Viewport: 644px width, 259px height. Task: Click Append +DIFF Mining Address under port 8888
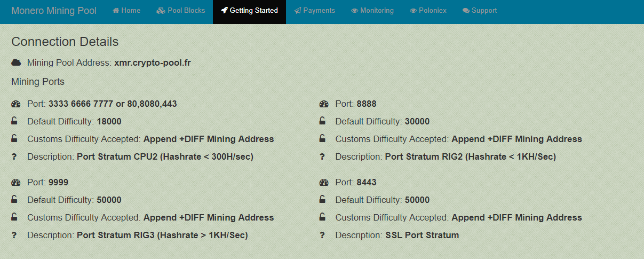(x=517, y=139)
